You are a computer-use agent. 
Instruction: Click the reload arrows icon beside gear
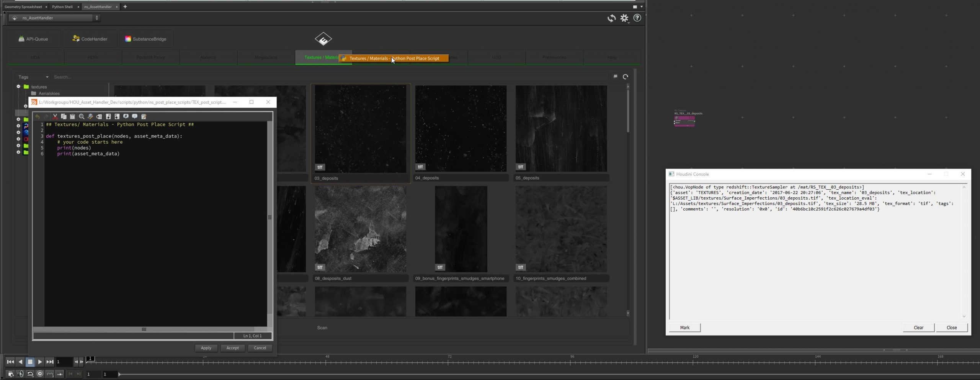(x=611, y=18)
